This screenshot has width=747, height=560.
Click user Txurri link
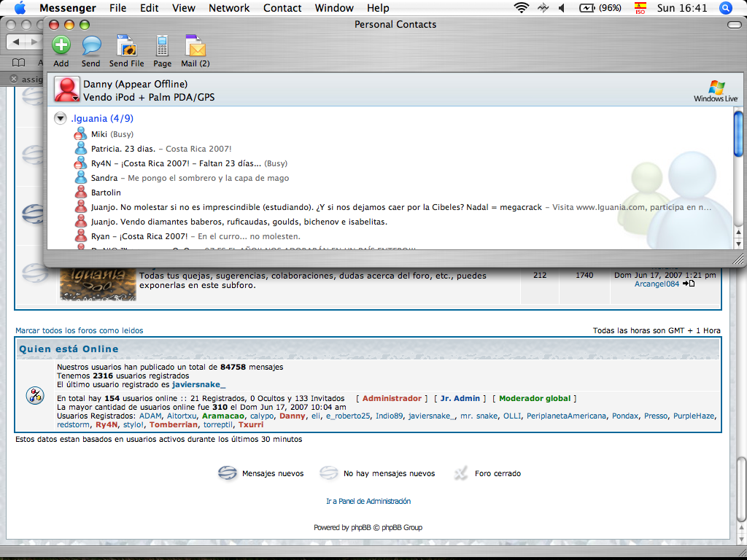[x=251, y=425]
